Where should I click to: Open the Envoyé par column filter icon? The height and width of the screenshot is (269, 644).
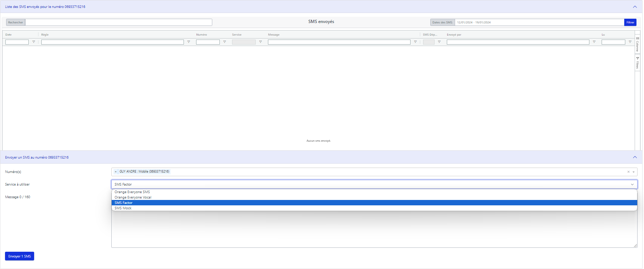(594, 42)
